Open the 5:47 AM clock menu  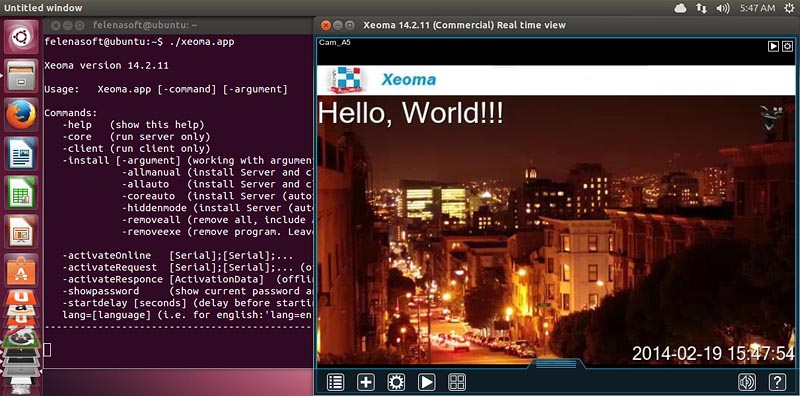[x=757, y=8]
